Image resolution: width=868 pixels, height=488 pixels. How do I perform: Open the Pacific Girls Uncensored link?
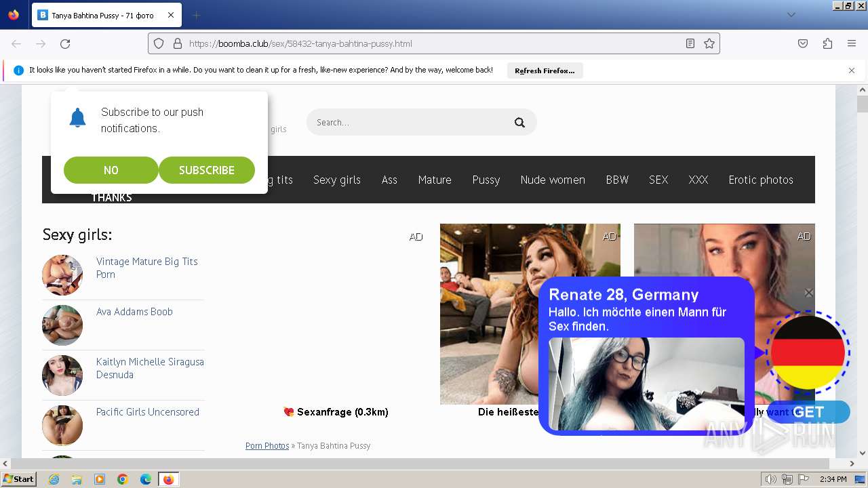[148, 412]
